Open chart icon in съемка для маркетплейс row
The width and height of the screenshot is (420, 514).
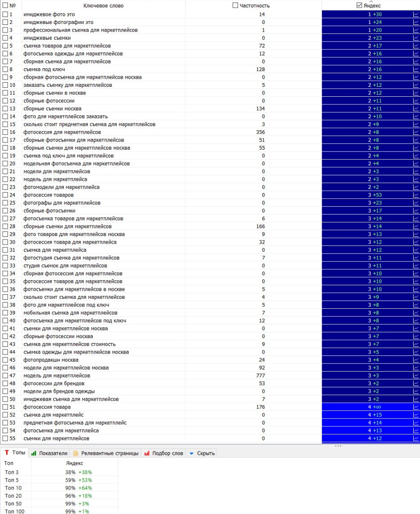click(416, 415)
